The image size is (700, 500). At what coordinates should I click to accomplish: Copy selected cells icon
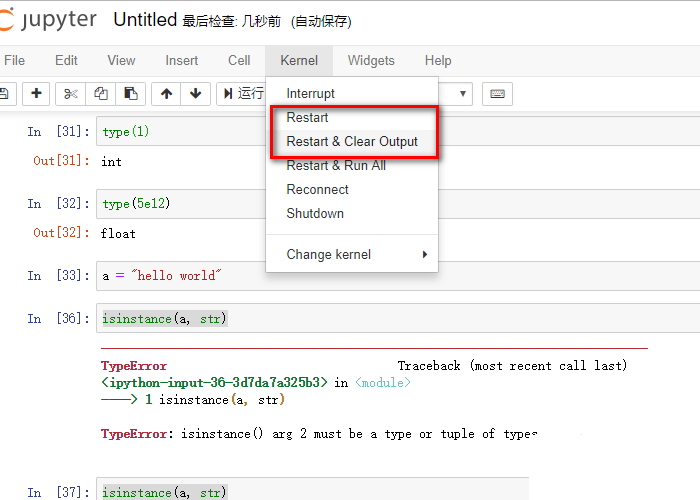[100, 94]
